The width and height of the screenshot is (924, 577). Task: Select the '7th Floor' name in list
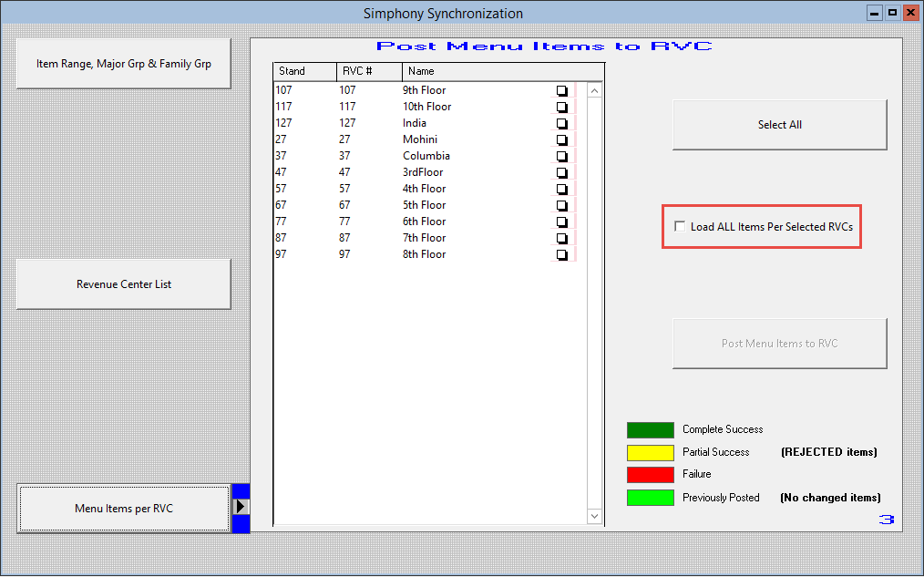click(x=425, y=238)
